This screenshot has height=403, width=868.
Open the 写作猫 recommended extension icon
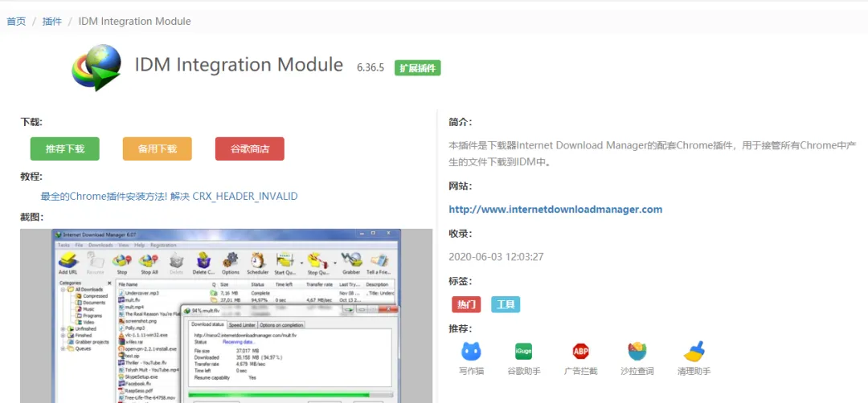coord(471,351)
